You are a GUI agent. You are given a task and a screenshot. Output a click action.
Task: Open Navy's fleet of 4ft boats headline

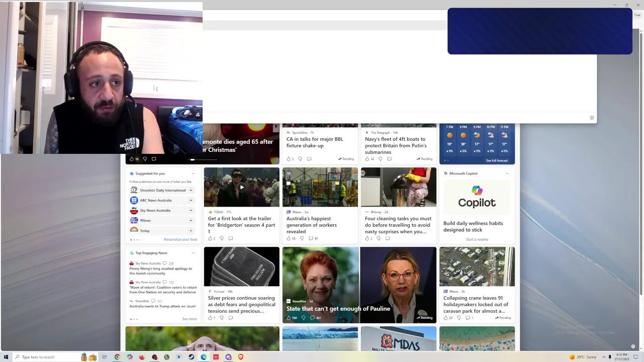point(396,145)
